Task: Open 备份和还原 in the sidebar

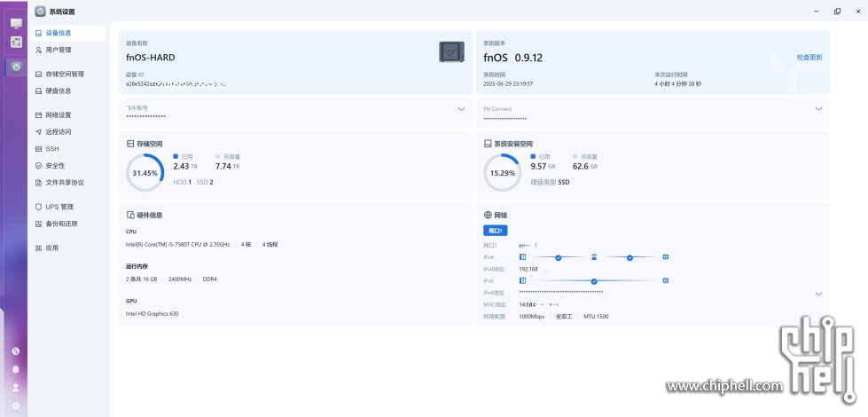Action: [x=68, y=224]
